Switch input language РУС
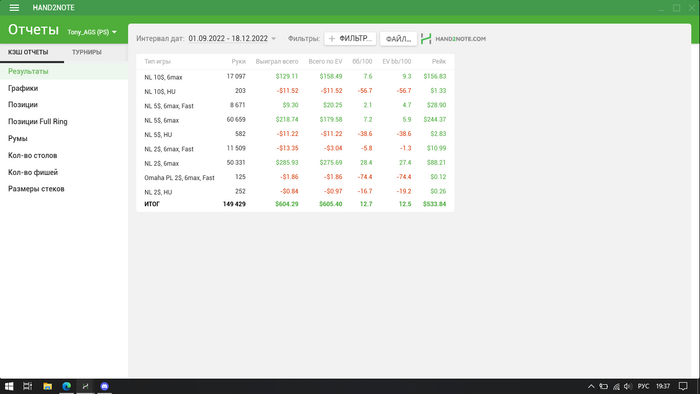Image resolution: width=700 pixels, height=394 pixels. tap(643, 386)
